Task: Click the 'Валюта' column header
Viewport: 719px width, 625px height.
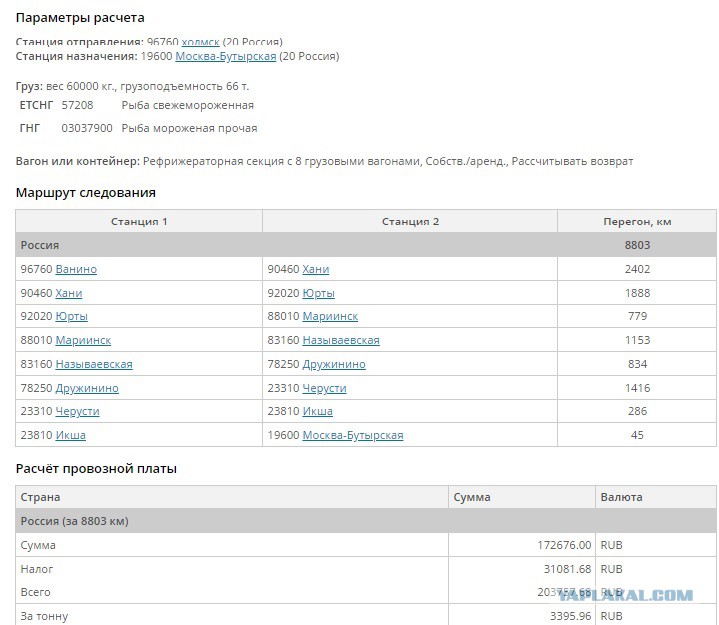Action: pos(656,498)
